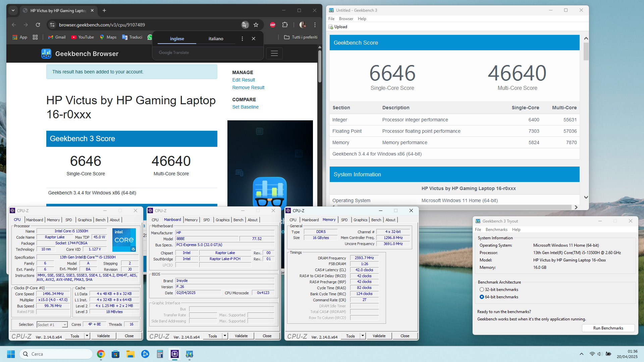This screenshot has width=644, height=362.
Task: Click Remove Result link
Action: tap(248, 87)
